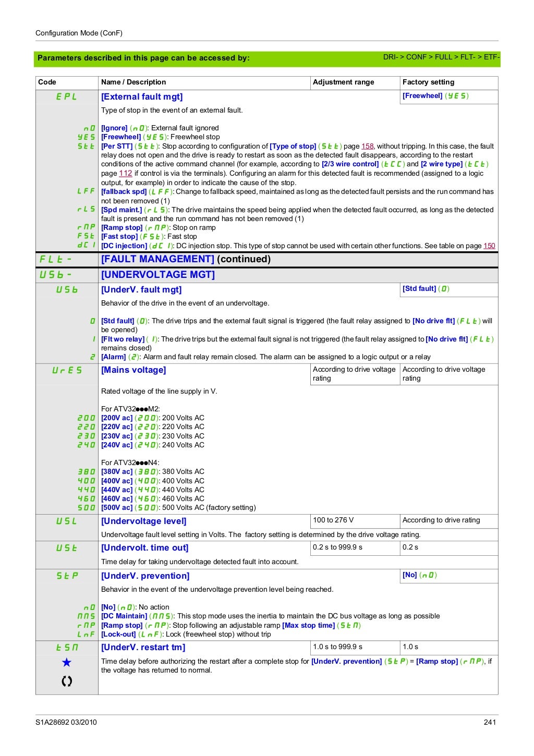
Task: Select the [External fault mgt] heading
Action: pyautogui.click(x=142, y=96)
